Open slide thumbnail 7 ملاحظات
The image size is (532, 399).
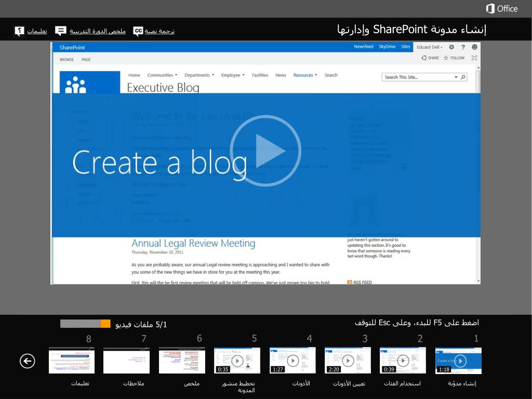click(x=127, y=361)
